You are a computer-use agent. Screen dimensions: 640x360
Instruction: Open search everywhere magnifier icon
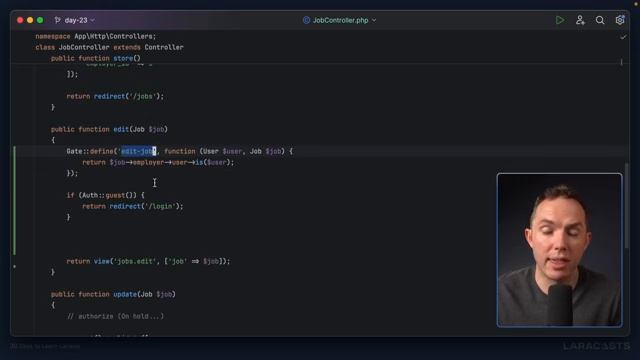click(x=600, y=20)
